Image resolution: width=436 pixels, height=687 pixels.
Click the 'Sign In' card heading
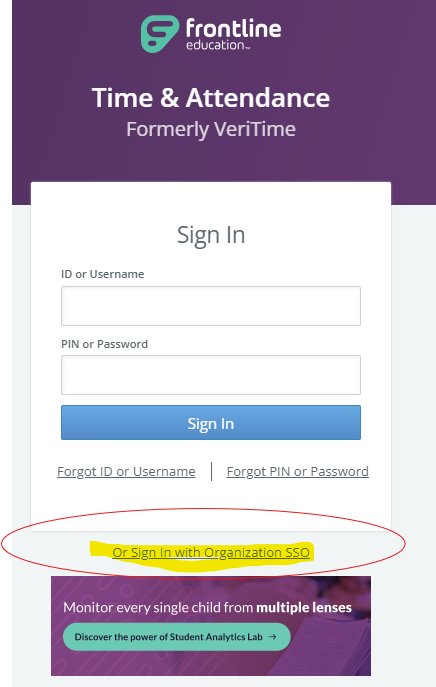(x=211, y=235)
